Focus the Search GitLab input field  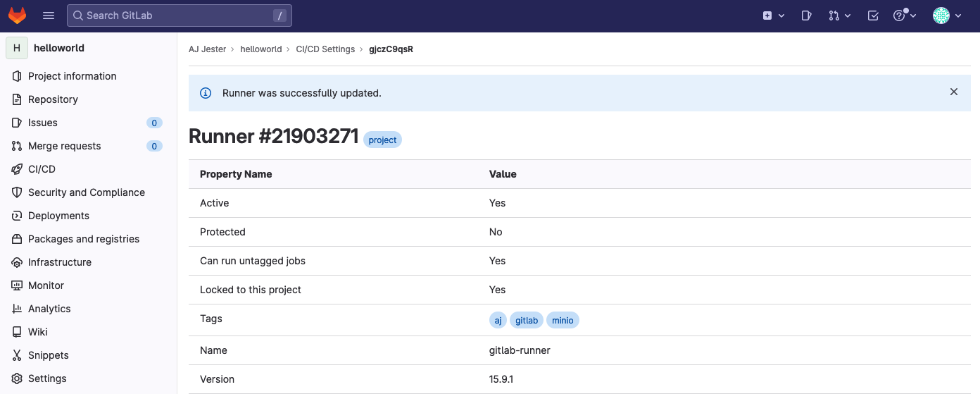(x=176, y=16)
